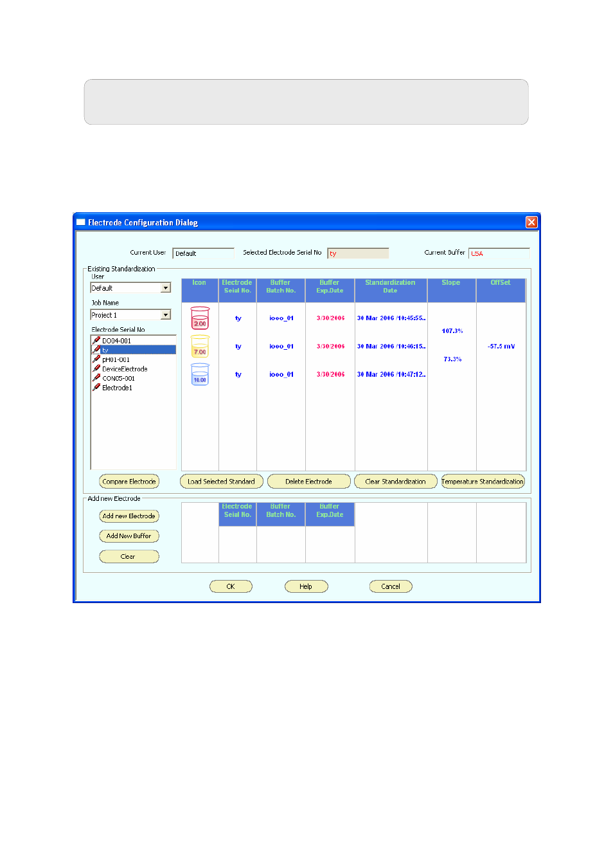Screen dimensions: 613x868
Task: Click the OffSet column header
Action: pos(501,290)
